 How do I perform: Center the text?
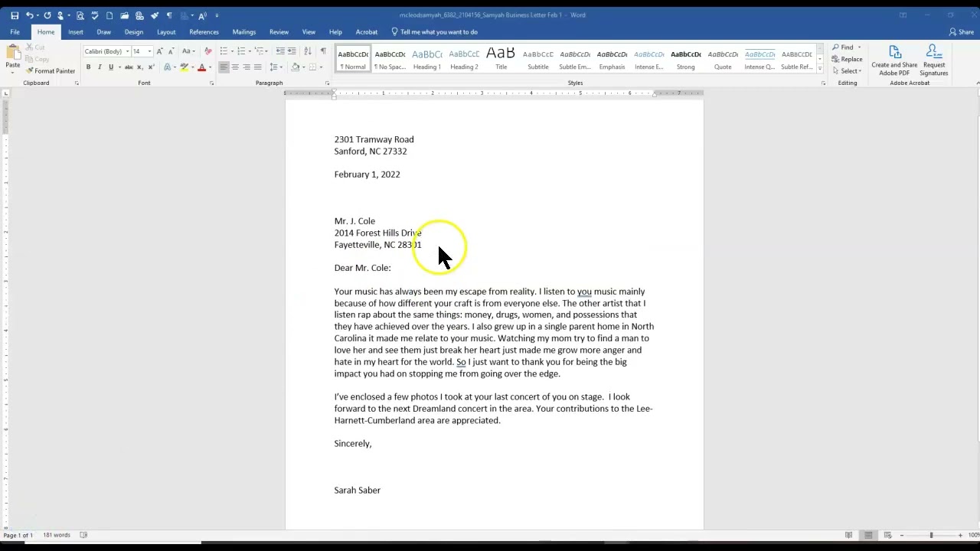point(235,67)
